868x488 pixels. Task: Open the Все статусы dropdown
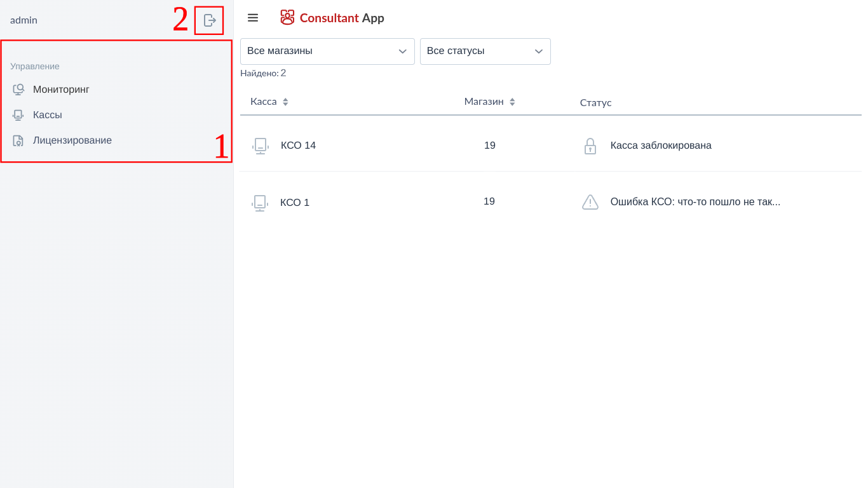click(x=485, y=51)
